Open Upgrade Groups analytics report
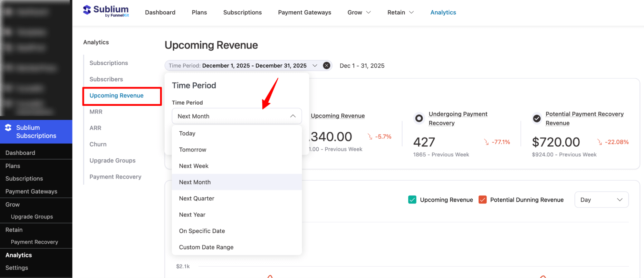 (112, 161)
